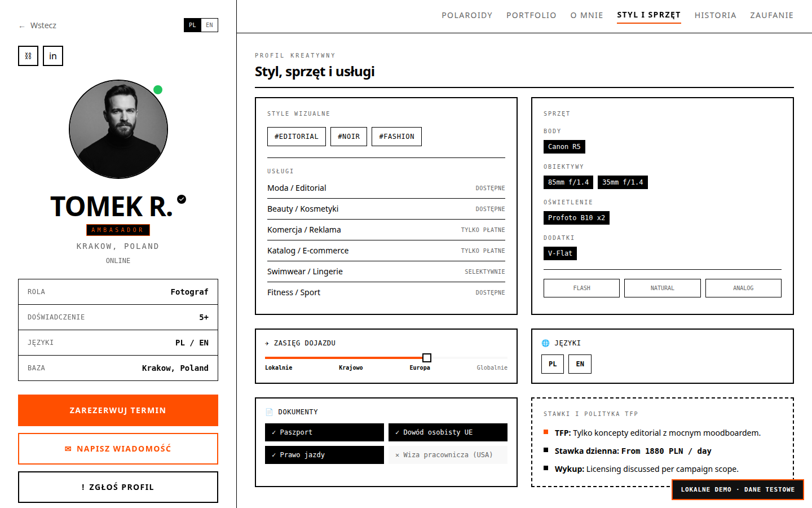The height and width of the screenshot is (508, 812).
Task: Click the Prawo jazdy document badge
Action: (x=324, y=455)
